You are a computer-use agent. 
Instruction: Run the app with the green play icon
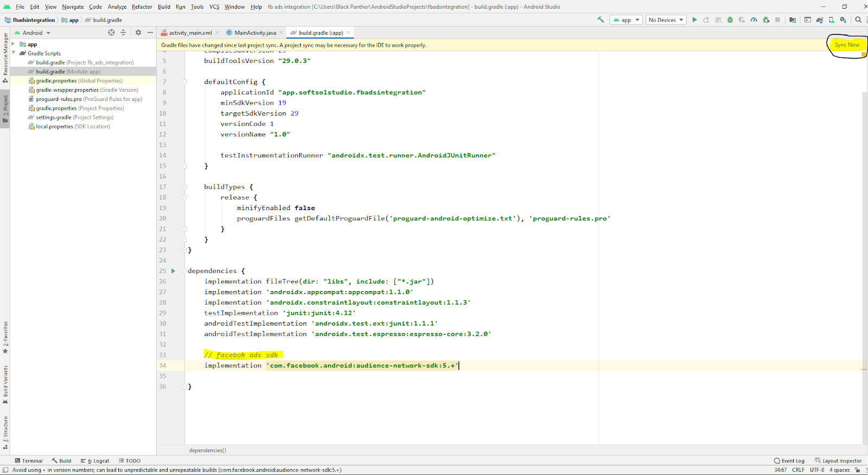pyautogui.click(x=694, y=20)
